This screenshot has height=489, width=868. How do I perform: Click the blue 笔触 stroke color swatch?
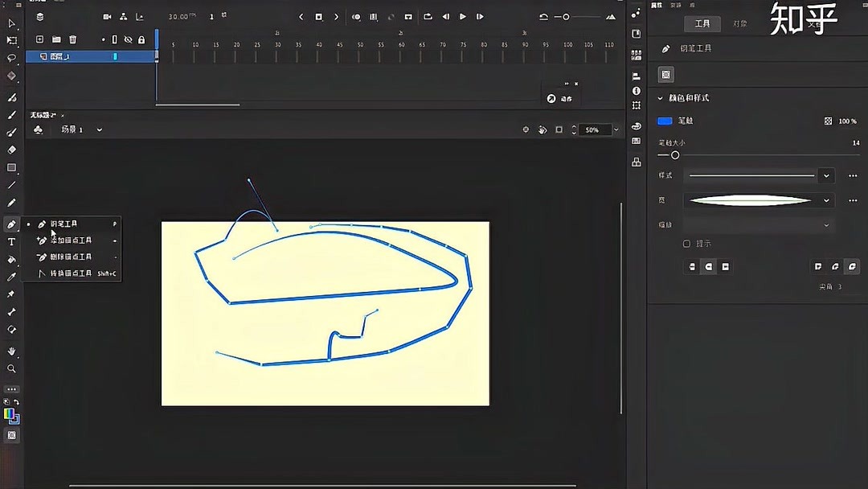[663, 120]
